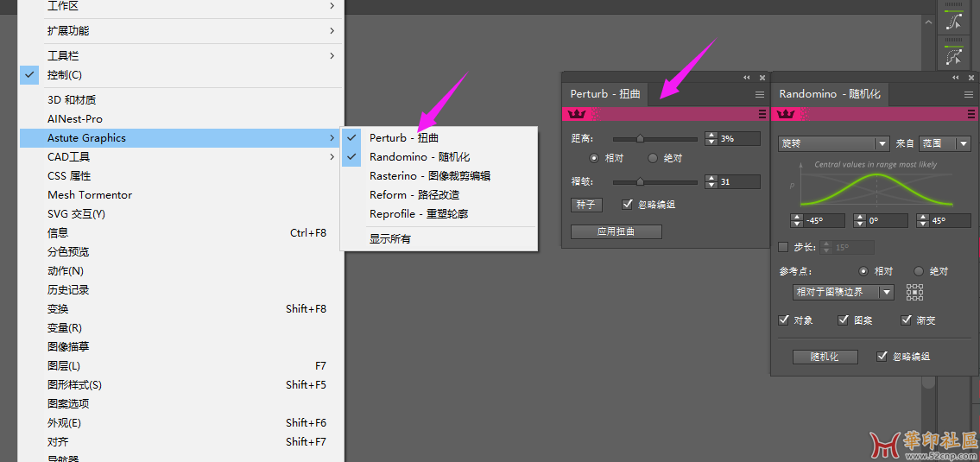Click the 45° value input field
The image size is (980, 462).
950,221
